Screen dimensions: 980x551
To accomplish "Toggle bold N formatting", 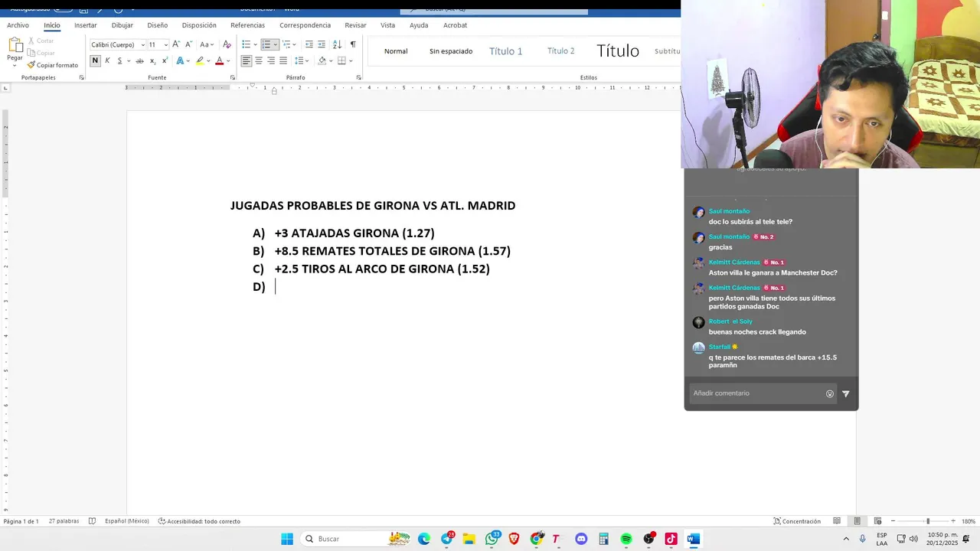I will coord(96,60).
